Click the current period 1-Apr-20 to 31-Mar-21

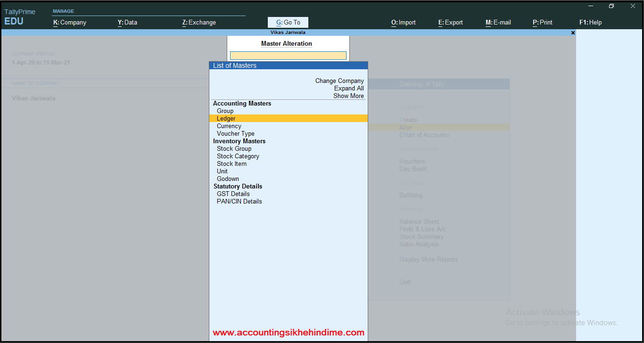(41, 63)
